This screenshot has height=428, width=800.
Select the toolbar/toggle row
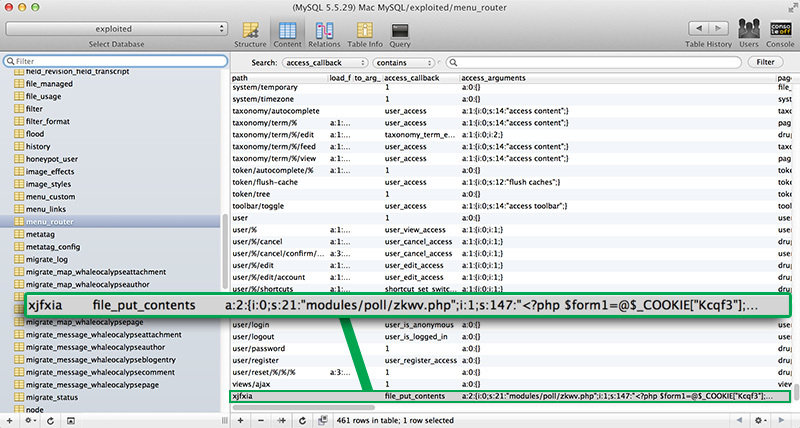coord(512,206)
